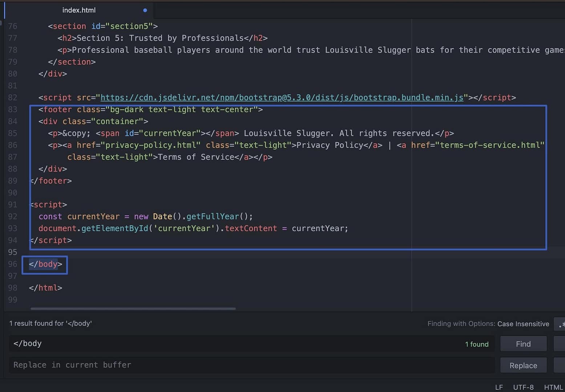Click the highlighted </body> match on line 96
565x392 pixels.
[x=44, y=264]
